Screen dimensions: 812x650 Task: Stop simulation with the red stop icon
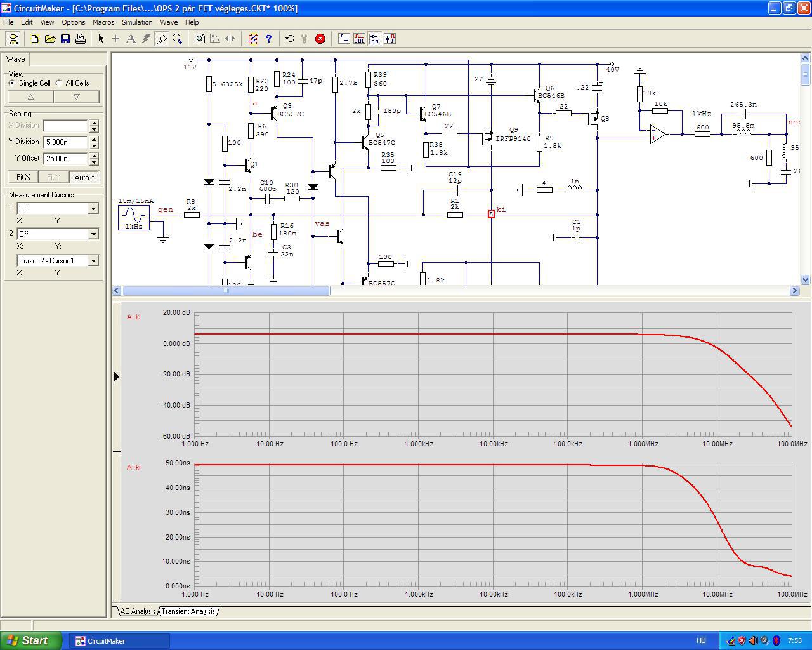pos(320,39)
